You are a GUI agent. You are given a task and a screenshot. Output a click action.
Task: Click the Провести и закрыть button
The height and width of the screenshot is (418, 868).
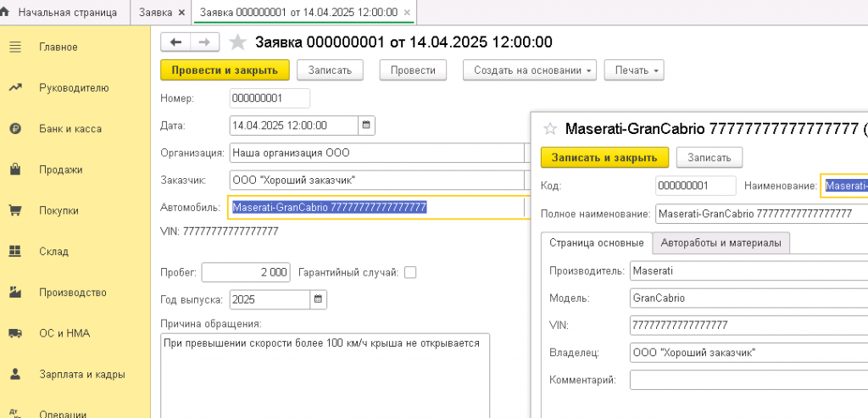[225, 70]
